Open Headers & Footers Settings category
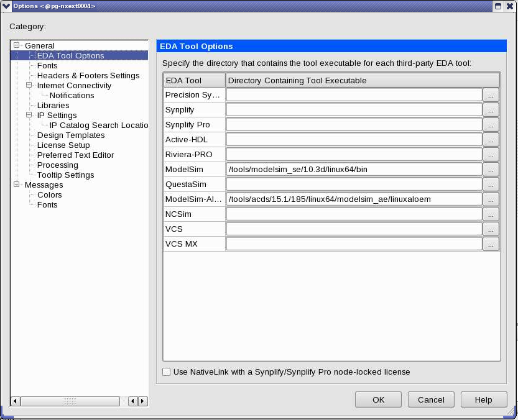 click(x=88, y=76)
